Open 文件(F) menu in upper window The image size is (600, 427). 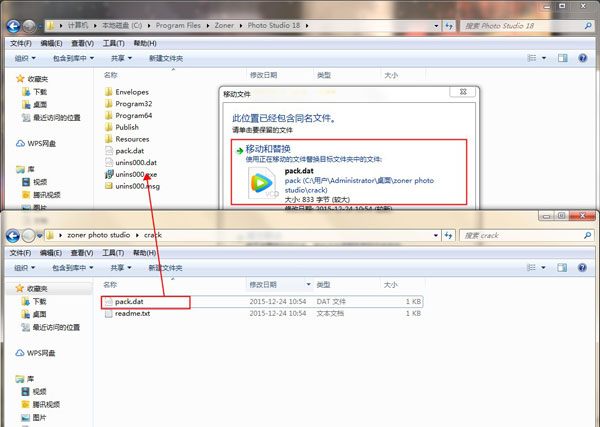[x=21, y=43]
